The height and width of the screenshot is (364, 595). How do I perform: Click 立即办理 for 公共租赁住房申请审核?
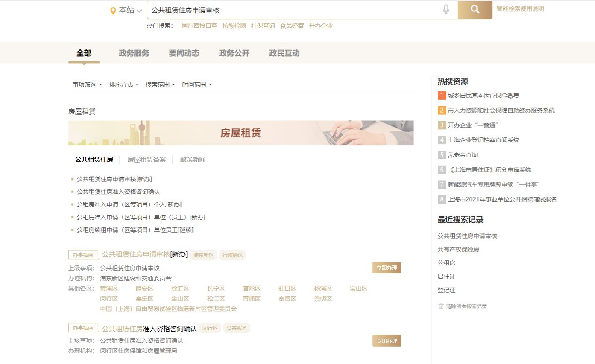tap(386, 268)
